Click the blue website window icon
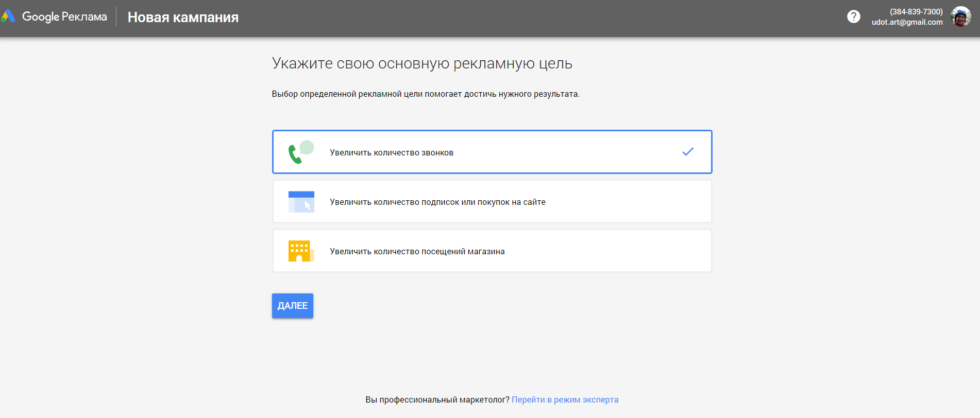Image resolution: width=980 pixels, height=418 pixels. 301,202
